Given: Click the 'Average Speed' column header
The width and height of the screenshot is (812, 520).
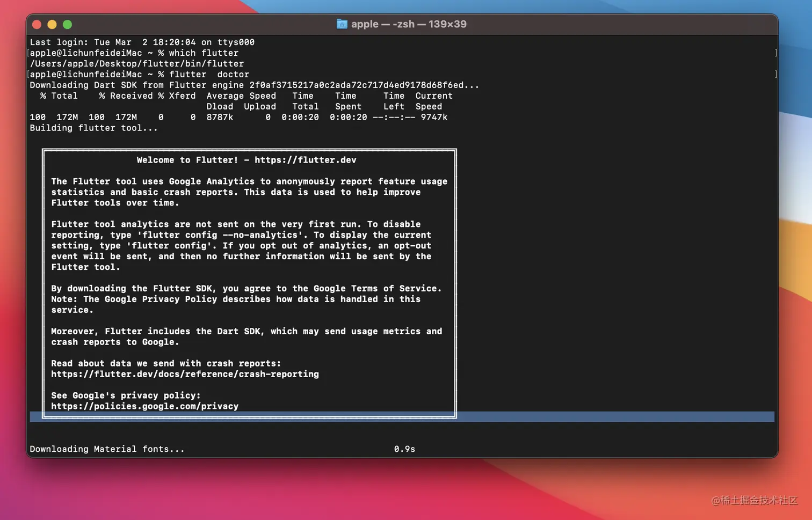Looking at the screenshot, I should point(241,96).
